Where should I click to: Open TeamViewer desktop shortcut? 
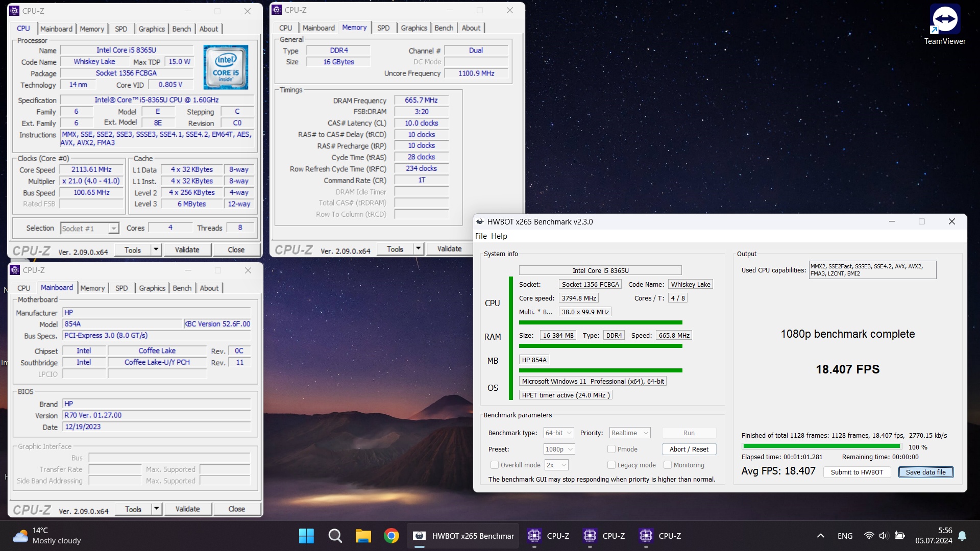(x=944, y=24)
